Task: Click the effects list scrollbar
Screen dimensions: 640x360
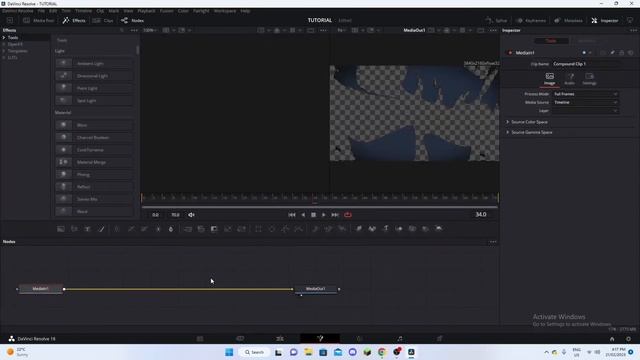Action: pyautogui.click(x=138, y=50)
